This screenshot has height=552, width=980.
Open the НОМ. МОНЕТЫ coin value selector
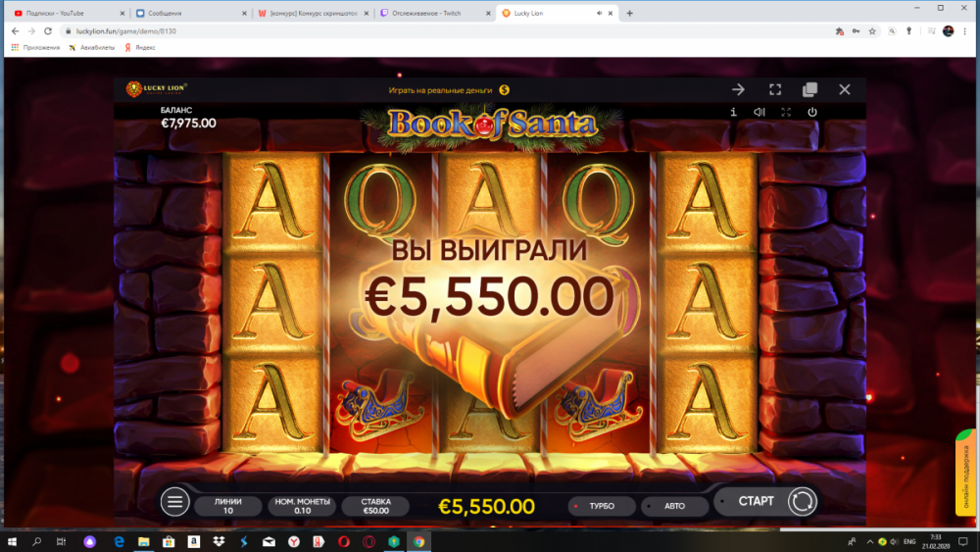coord(303,506)
